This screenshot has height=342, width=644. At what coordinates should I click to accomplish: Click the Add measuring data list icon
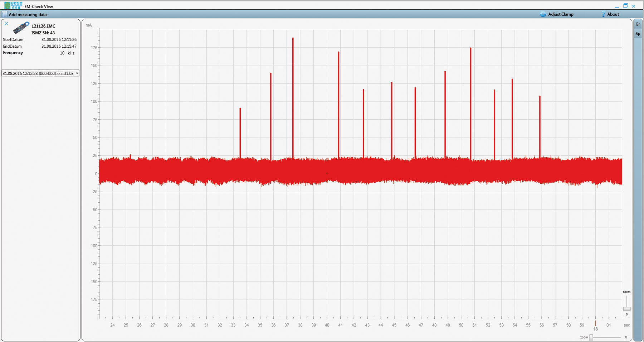click(x=4, y=14)
